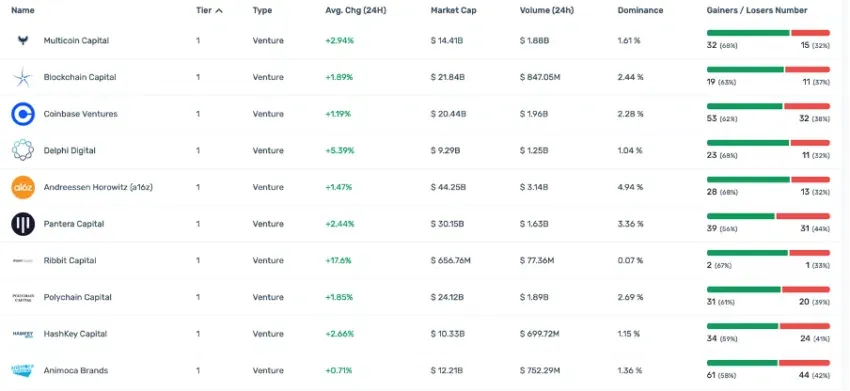Viewport: 850px width, 391px height.
Task: Sort by the Tier column arrow
Action: tap(219, 10)
